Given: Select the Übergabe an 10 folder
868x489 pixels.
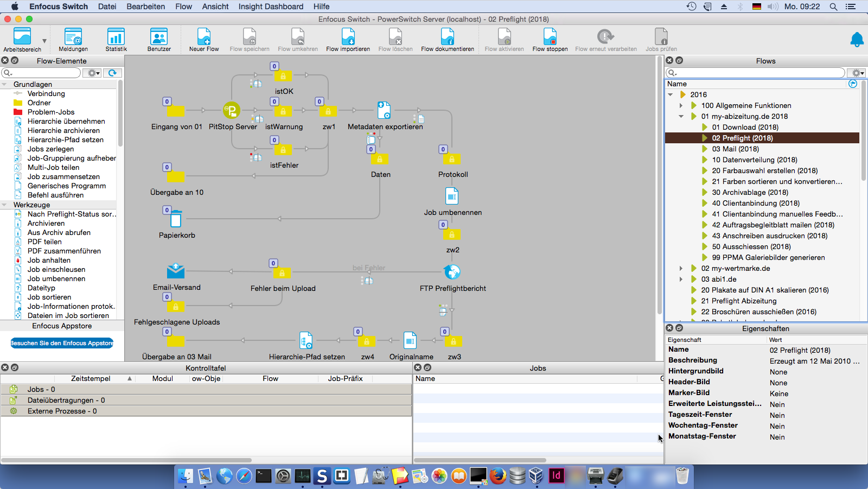Looking at the screenshot, I should (x=176, y=176).
